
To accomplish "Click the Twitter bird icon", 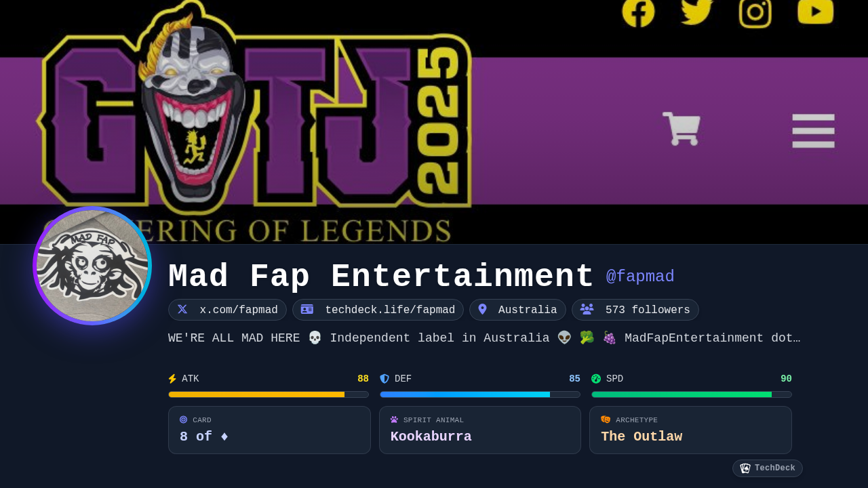I will [697, 12].
